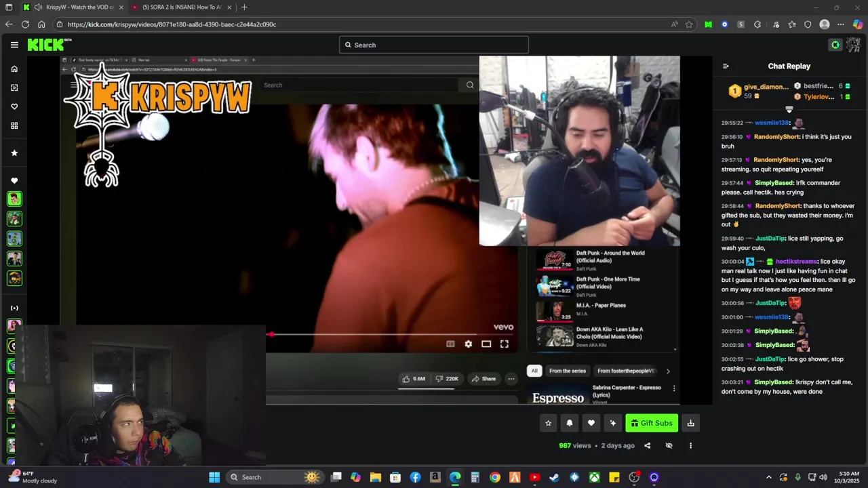Open the three-dot more options under video
868x488 pixels.
[690, 445]
